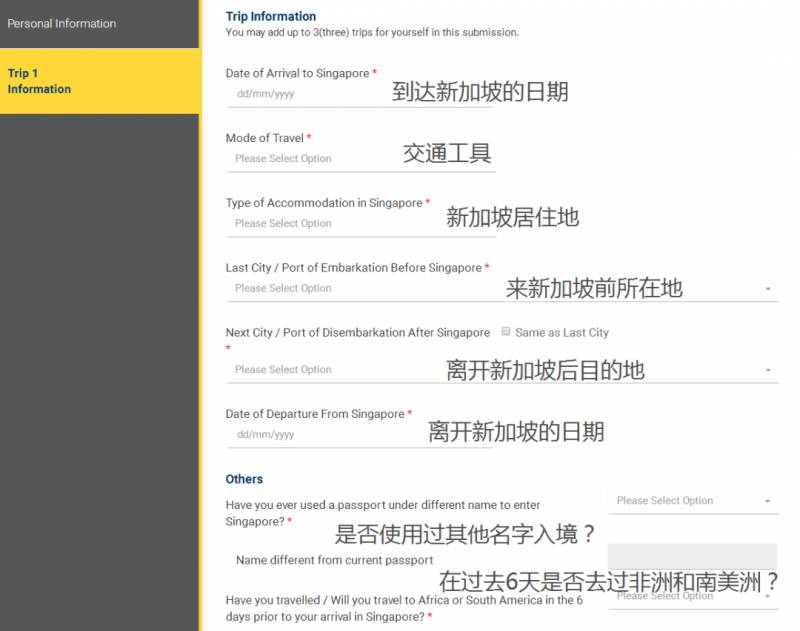
Task: Click the Same as Last City label
Action: [562, 333]
